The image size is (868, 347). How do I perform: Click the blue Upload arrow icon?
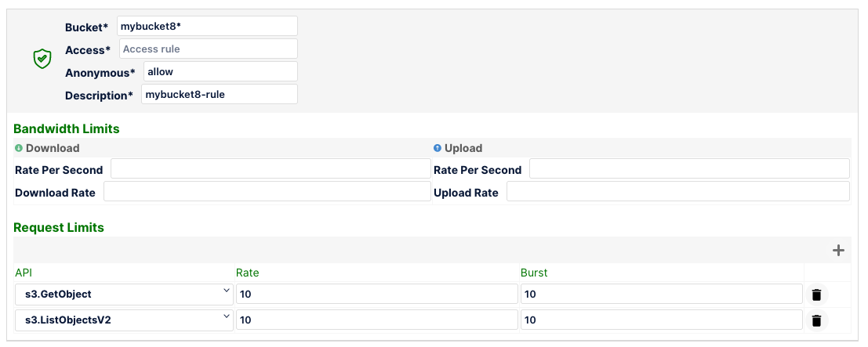click(438, 148)
